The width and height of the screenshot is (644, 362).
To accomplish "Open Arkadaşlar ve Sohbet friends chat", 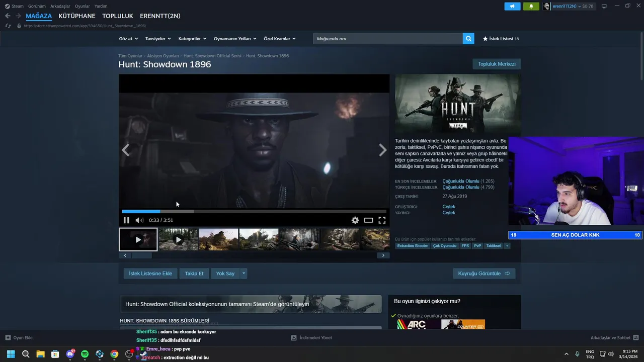I will tap(614, 338).
